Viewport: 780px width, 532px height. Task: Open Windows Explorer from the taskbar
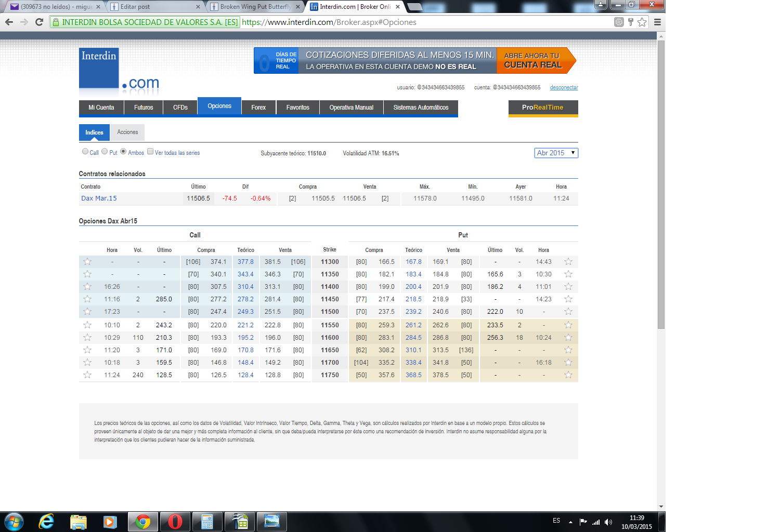[78, 521]
